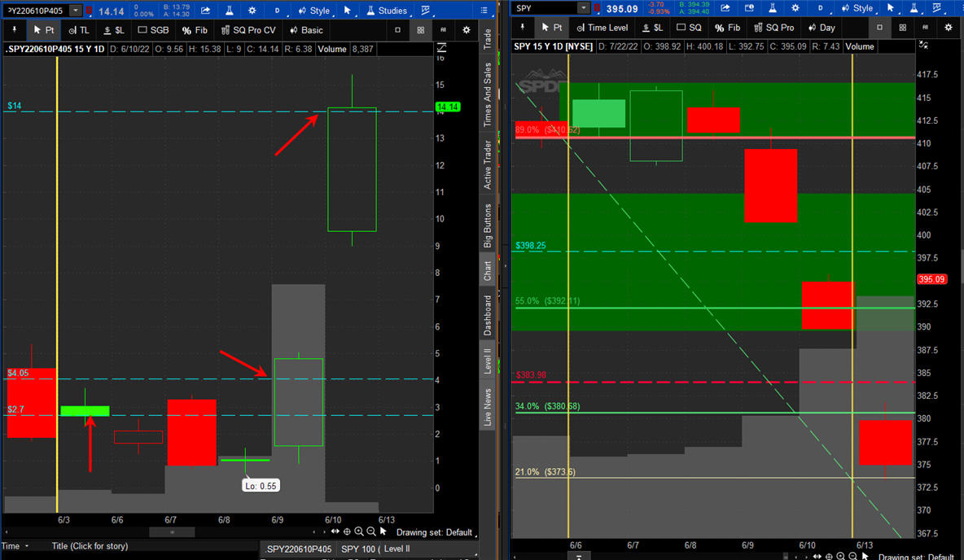Open the Trade sidebar tab
The width and height of the screenshot is (964, 560).
coord(488,39)
